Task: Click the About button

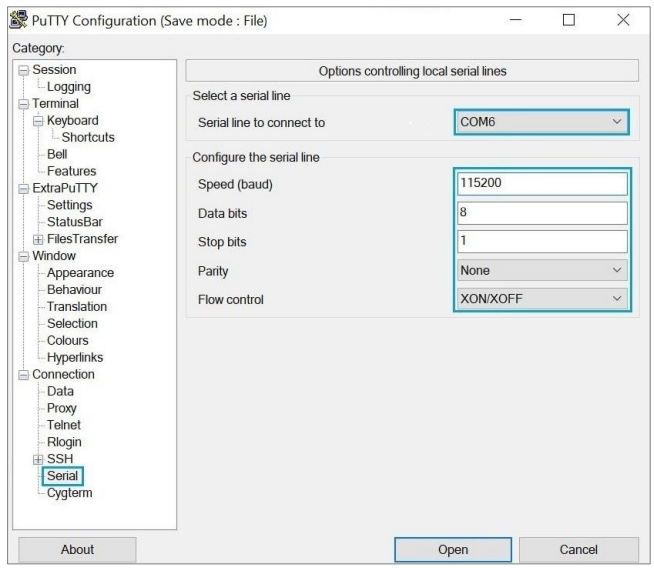Action: (x=77, y=550)
